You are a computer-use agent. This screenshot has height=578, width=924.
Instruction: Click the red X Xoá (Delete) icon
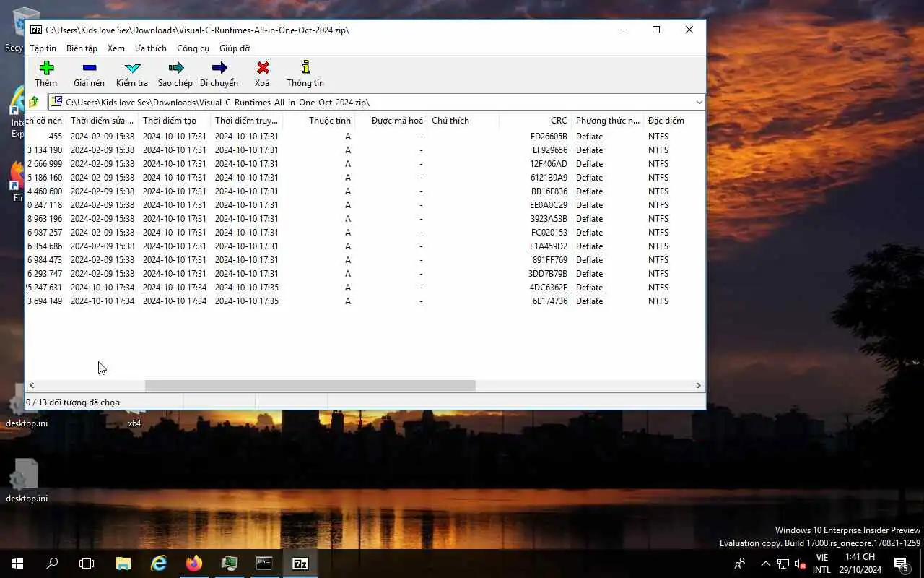tap(263, 68)
